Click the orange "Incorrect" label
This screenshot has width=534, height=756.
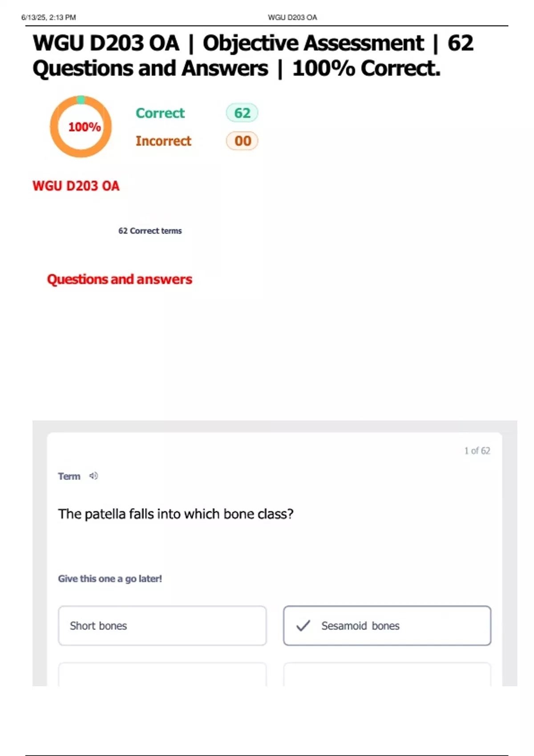click(163, 141)
